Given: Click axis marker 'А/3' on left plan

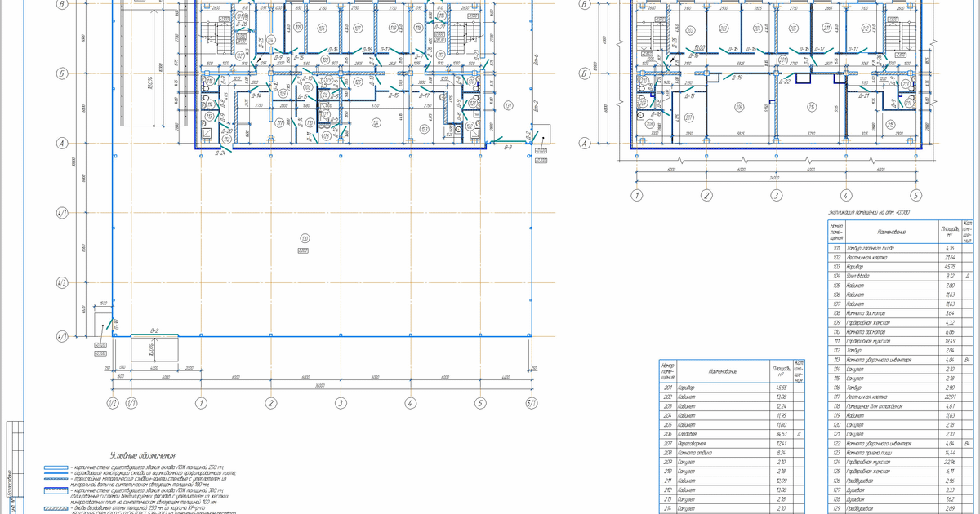Looking at the screenshot, I should coord(61,335).
